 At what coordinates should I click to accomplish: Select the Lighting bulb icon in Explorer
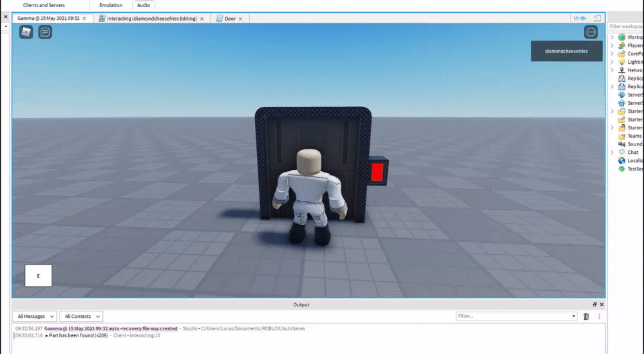pos(622,62)
